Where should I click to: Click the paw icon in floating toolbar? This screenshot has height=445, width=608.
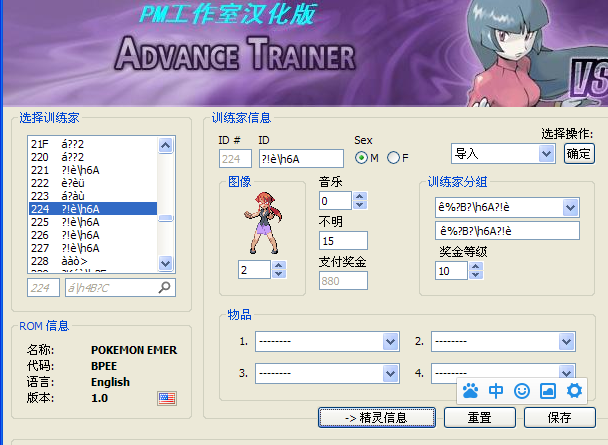pos(470,391)
